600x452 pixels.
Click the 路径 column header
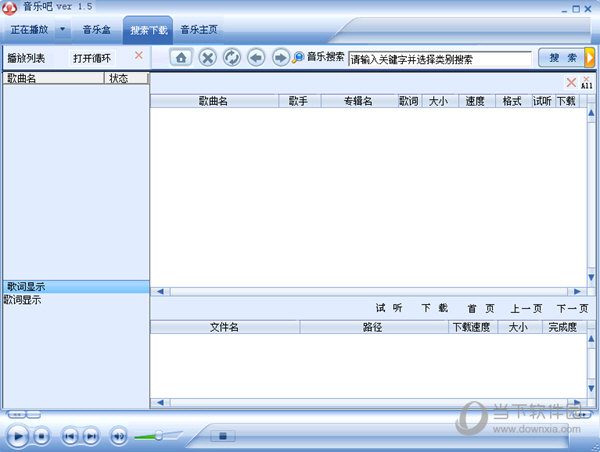click(373, 327)
